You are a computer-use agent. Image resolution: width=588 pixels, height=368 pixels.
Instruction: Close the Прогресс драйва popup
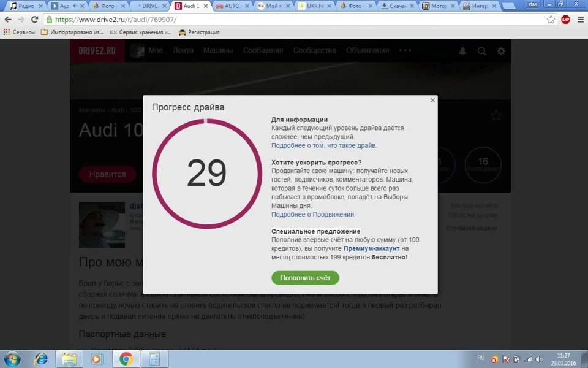click(x=432, y=100)
